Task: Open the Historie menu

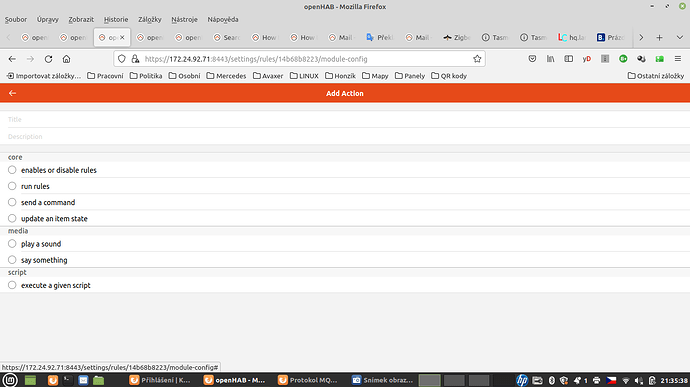Action: (x=116, y=19)
